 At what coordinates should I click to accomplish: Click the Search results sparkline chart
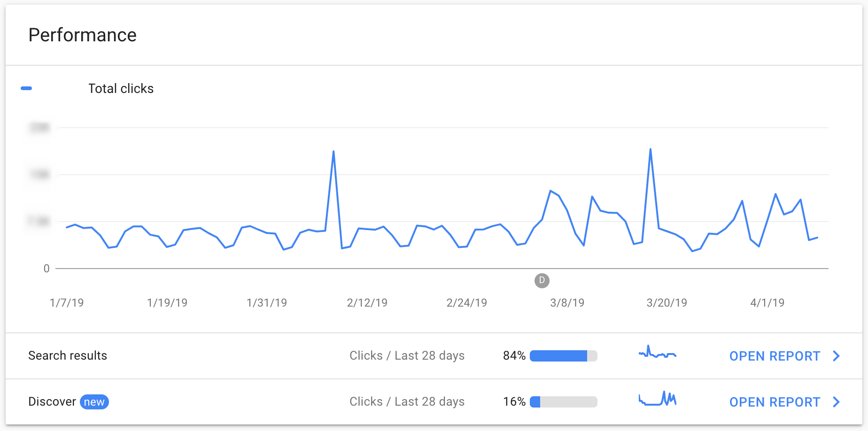[x=657, y=353]
